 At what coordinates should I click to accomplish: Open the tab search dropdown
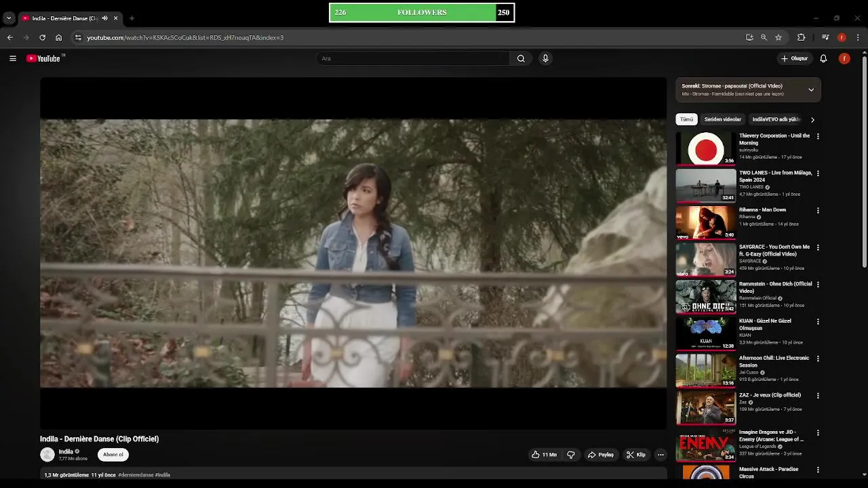[x=9, y=18]
